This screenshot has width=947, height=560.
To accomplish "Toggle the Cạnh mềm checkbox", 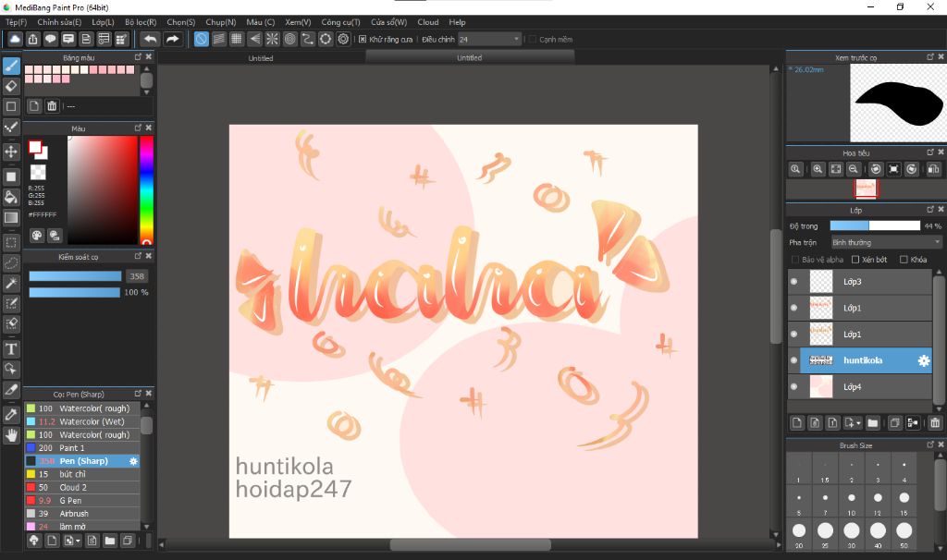I will coord(533,39).
